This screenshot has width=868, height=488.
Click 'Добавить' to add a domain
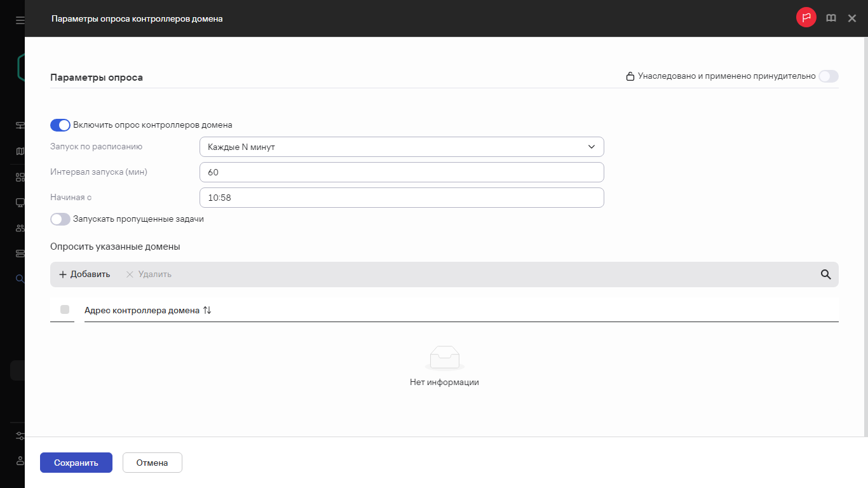tap(85, 274)
